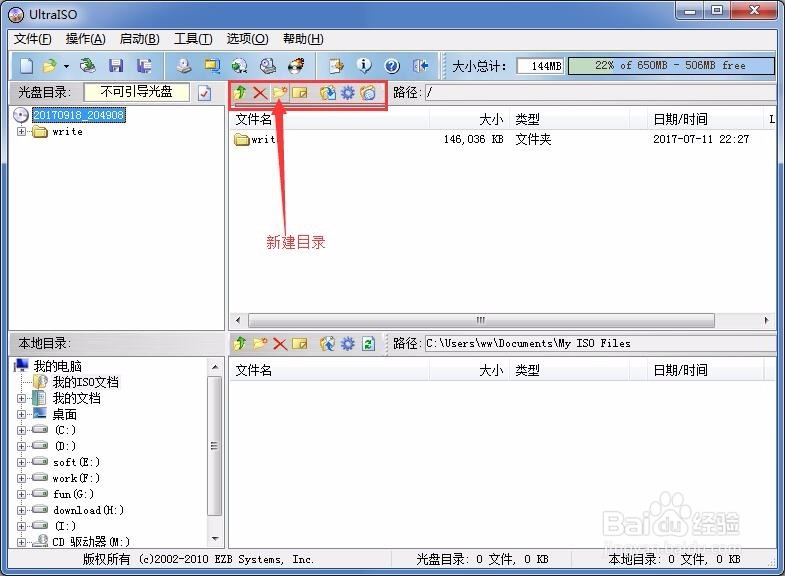Select 我的电脑 in local tree
Viewport: 785px width, 576px height.
pyautogui.click(x=58, y=366)
